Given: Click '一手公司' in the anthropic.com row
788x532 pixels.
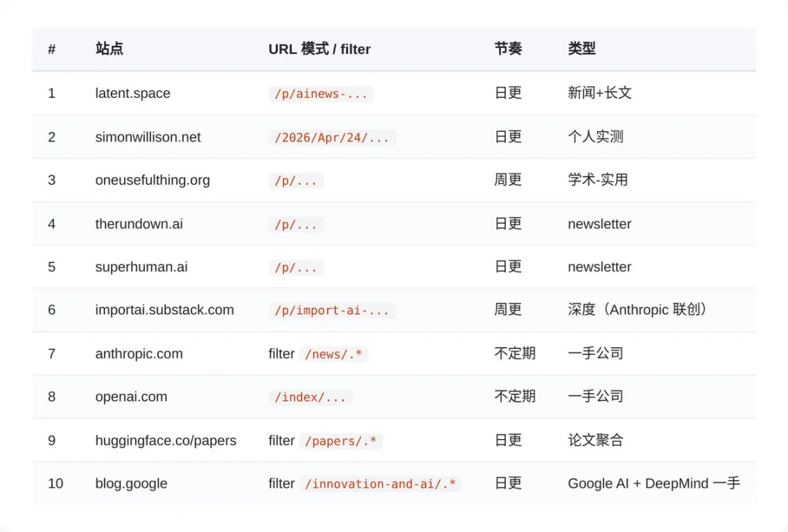Looking at the screenshot, I should [595, 353].
